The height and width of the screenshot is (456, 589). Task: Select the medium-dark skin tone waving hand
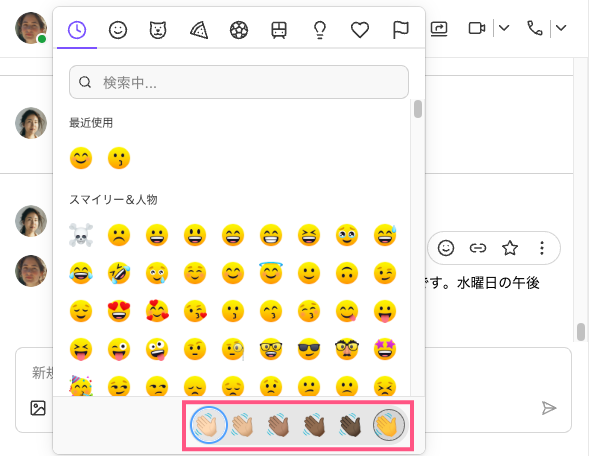tap(314, 425)
